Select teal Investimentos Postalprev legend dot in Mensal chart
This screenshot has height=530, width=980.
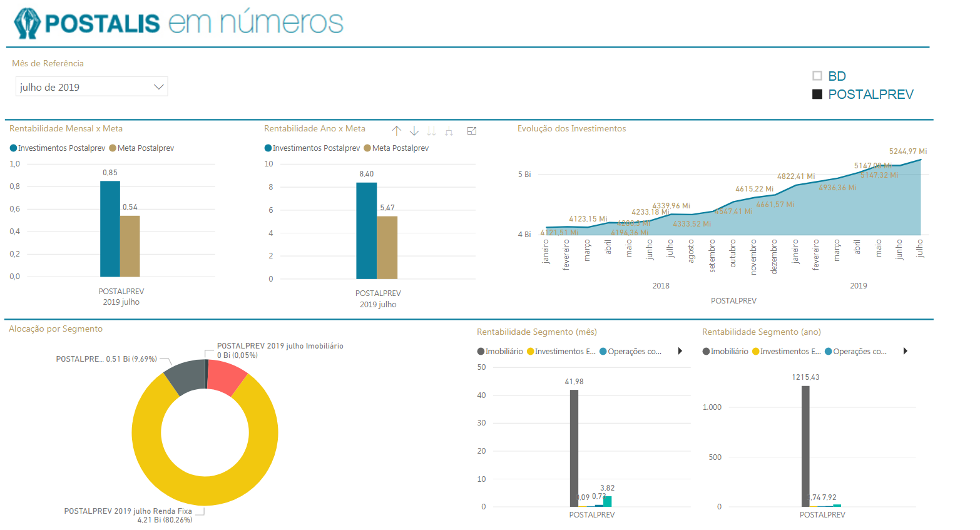coord(13,148)
